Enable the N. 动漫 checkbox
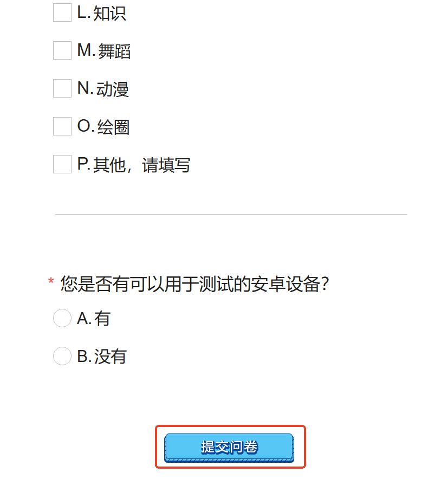Image resolution: width=448 pixels, height=479 pixels. (x=62, y=88)
